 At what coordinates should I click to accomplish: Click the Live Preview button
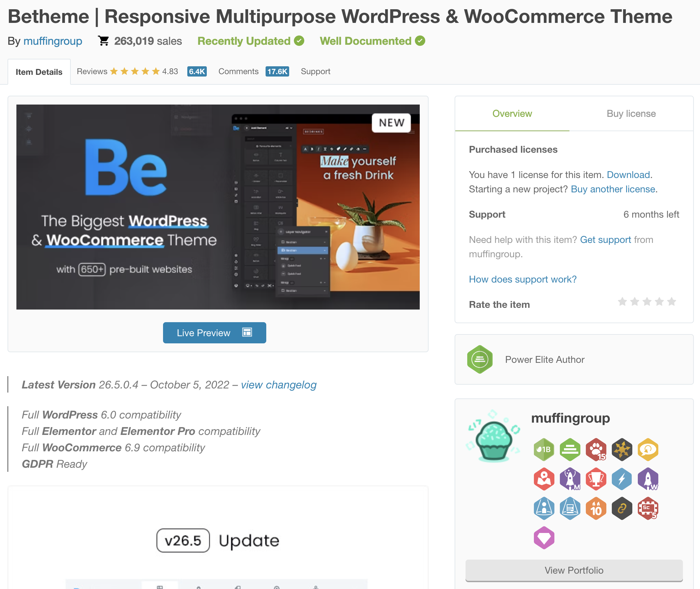(x=214, y=333)
